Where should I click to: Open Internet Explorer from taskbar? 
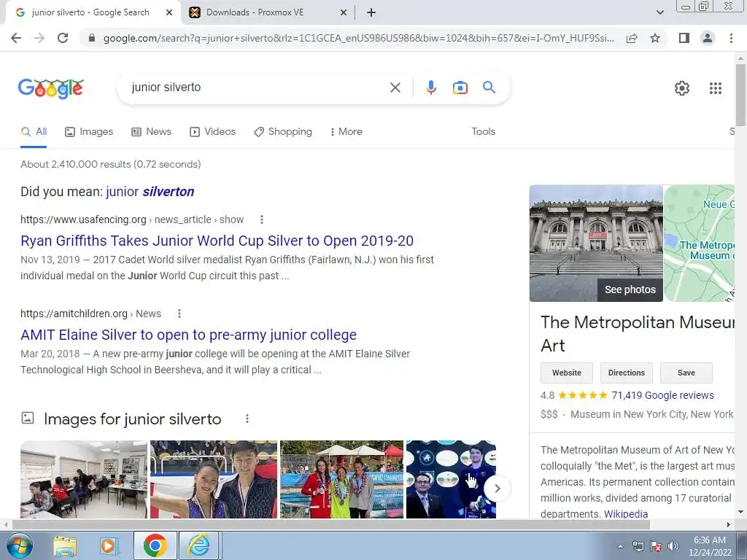pyautogui.click(x=198, y=545)
